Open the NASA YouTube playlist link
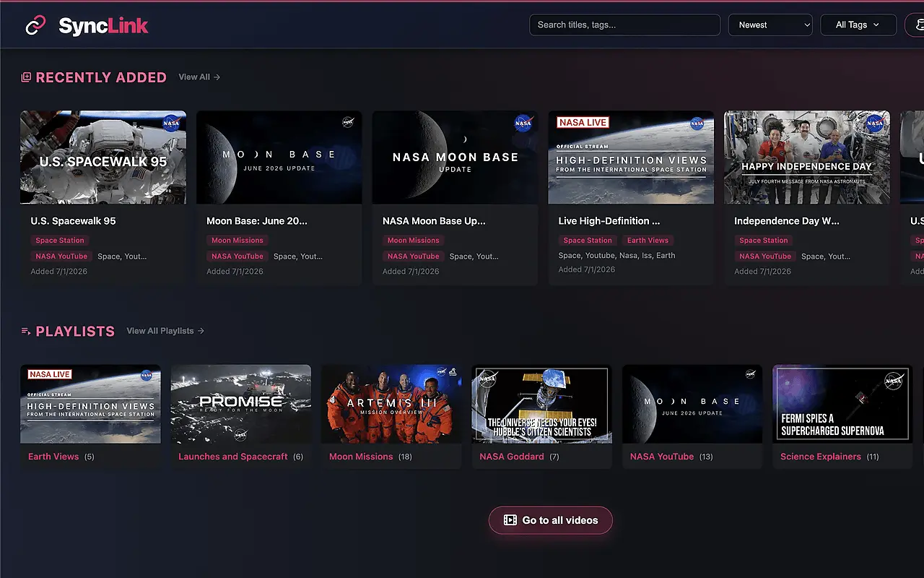 tap(662, 457)
